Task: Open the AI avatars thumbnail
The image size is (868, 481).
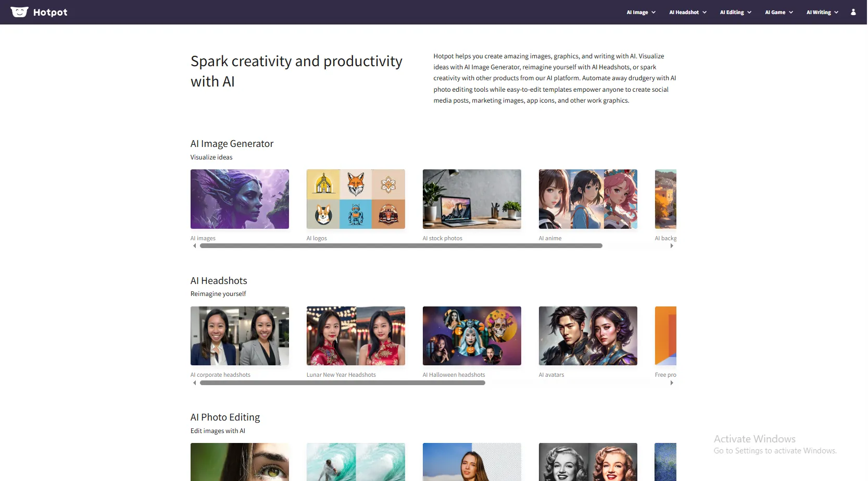Action: (588, 336)
